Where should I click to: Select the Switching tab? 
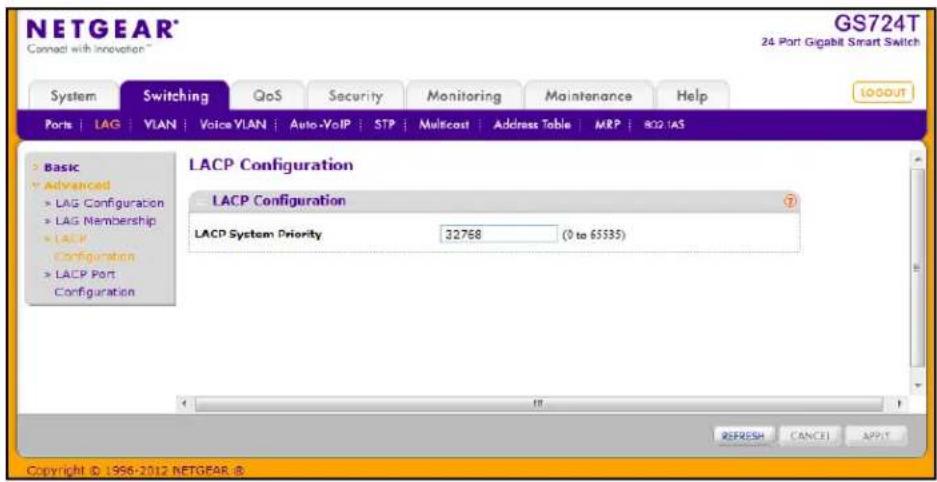tap(175, 95)
